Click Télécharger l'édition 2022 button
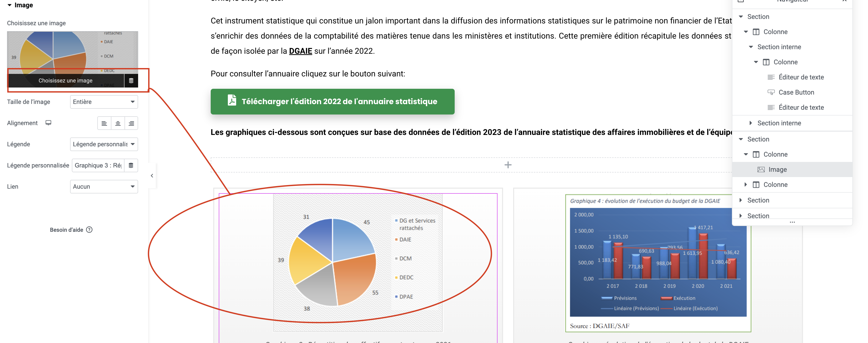Screen dimensions: 868x343 pyautogui.click(x=332, y=102)
